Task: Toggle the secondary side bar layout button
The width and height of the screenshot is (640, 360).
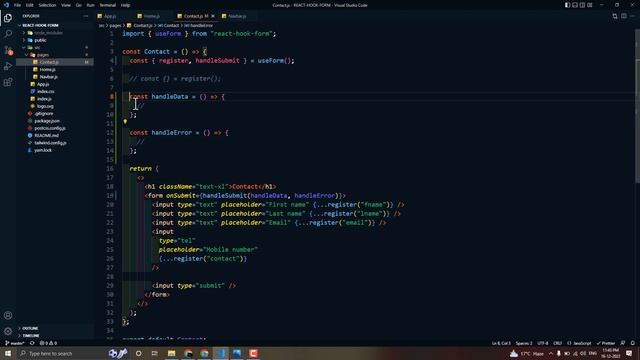Action: click(x=582, y=5)
